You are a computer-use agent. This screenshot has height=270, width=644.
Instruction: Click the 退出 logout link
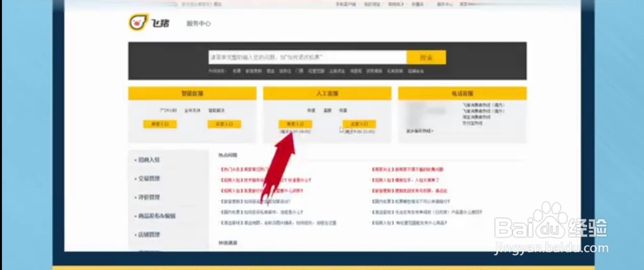pyautogui.click(x=218, y=4)
